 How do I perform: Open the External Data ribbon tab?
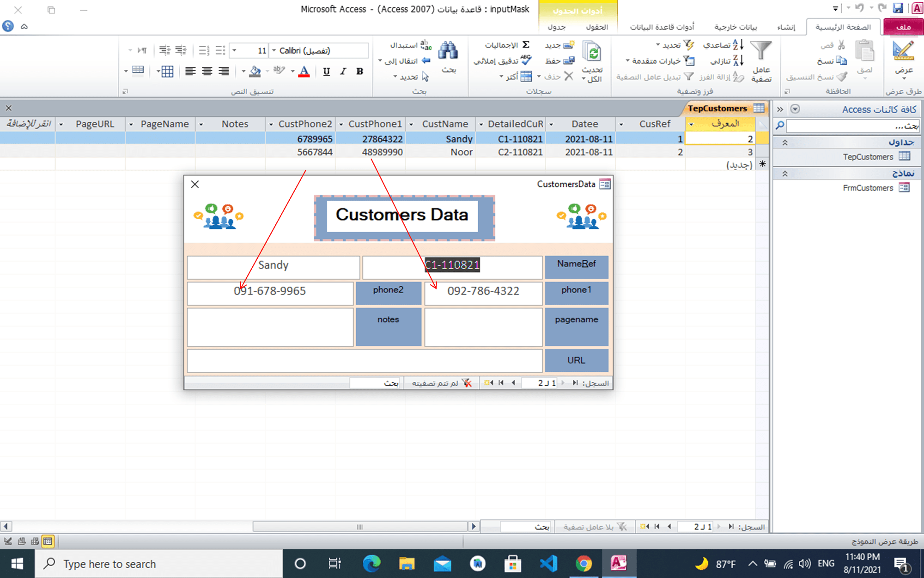click(x=736, y=27)
